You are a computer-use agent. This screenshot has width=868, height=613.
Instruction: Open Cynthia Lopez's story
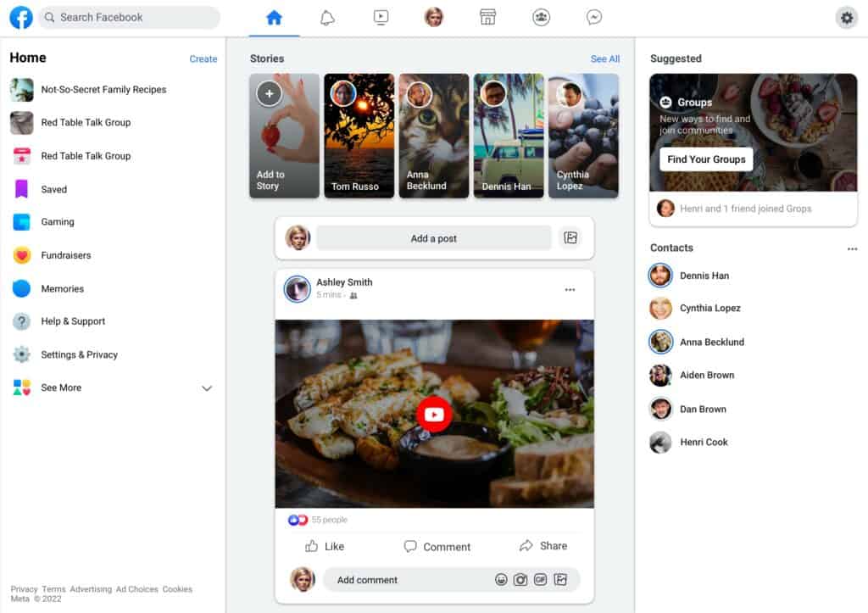pos(583,136)
